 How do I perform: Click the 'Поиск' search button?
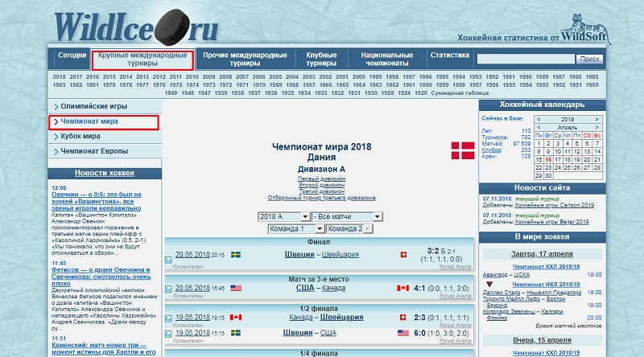[x=590, y=59]
